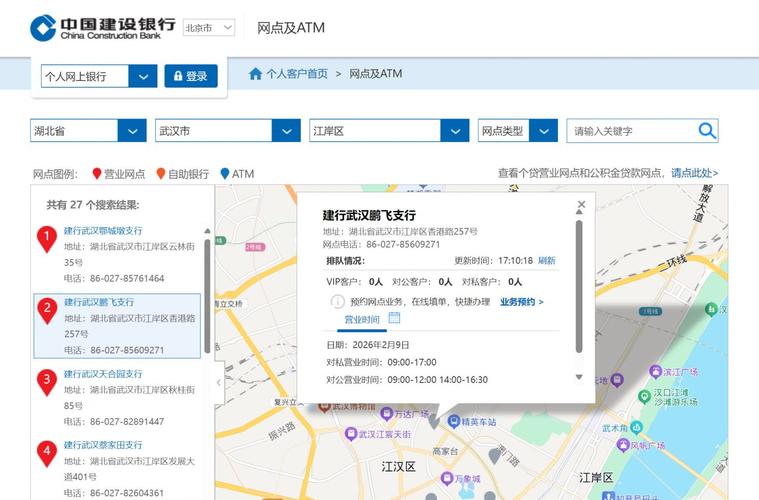Image resolution: width=759 pixels, height=500 pixels.
Task: Collapse the results side panel arrow
Action: (x=219, y=382)
